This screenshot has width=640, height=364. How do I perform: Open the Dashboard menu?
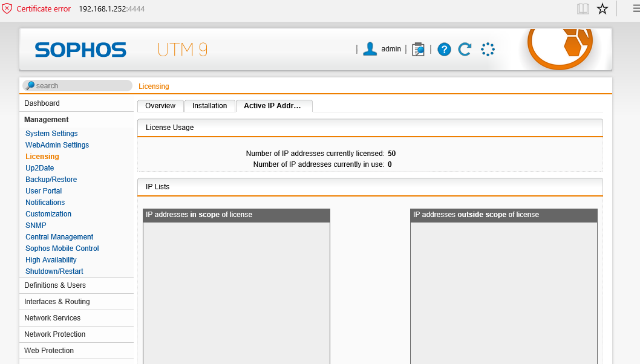[x=76, y=103]
